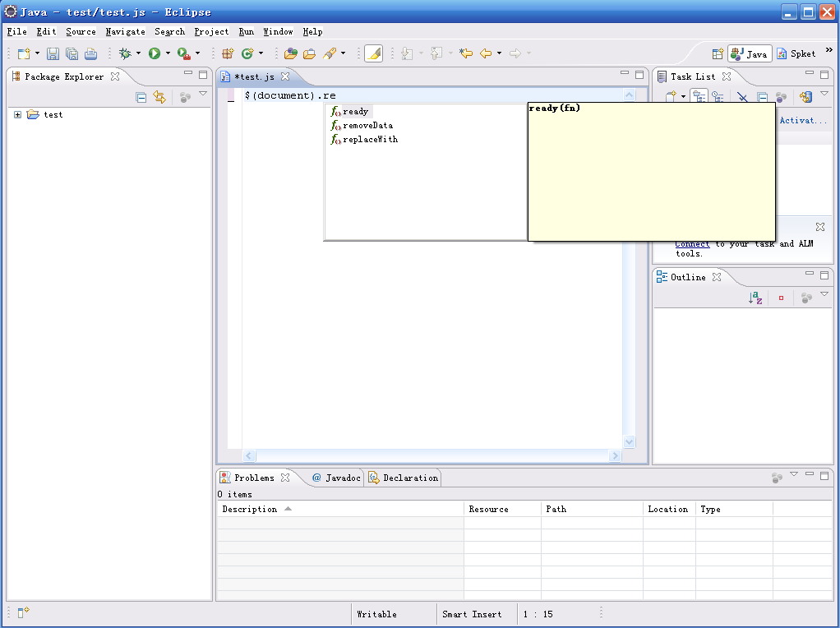Screen dimensions: 840x628
Task: Expand the test project tree node
Action: 17,115
